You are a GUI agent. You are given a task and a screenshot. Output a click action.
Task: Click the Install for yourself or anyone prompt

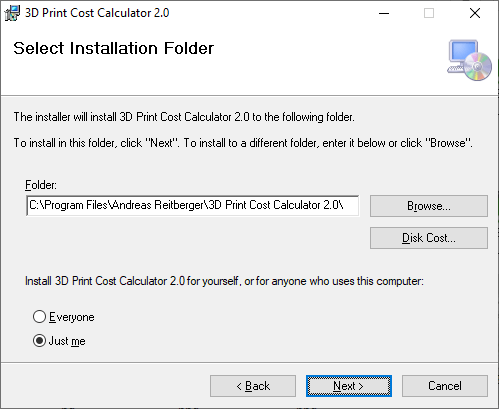pos(224,281)
